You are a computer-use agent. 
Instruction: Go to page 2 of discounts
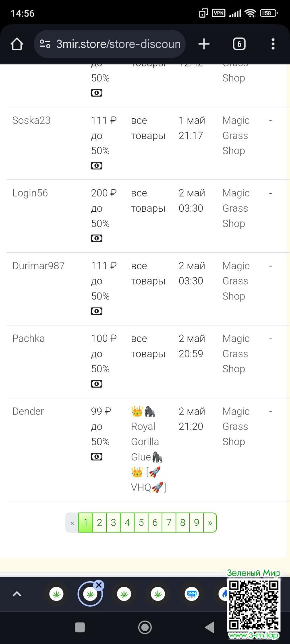click(x=99, y=522)
